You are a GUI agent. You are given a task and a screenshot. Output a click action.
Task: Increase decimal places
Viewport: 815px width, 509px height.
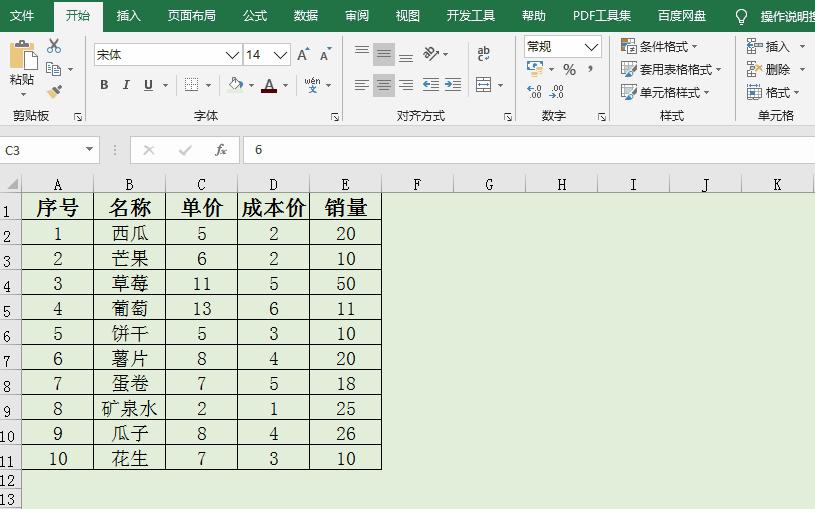pyautogui.click(x=534, y=92)
